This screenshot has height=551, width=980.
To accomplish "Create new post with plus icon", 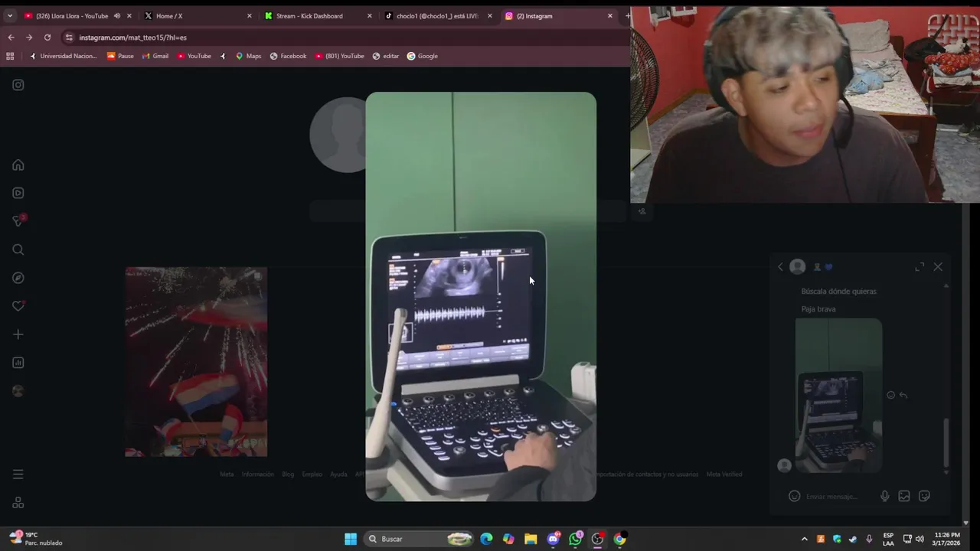I will [x=18, y=334].
